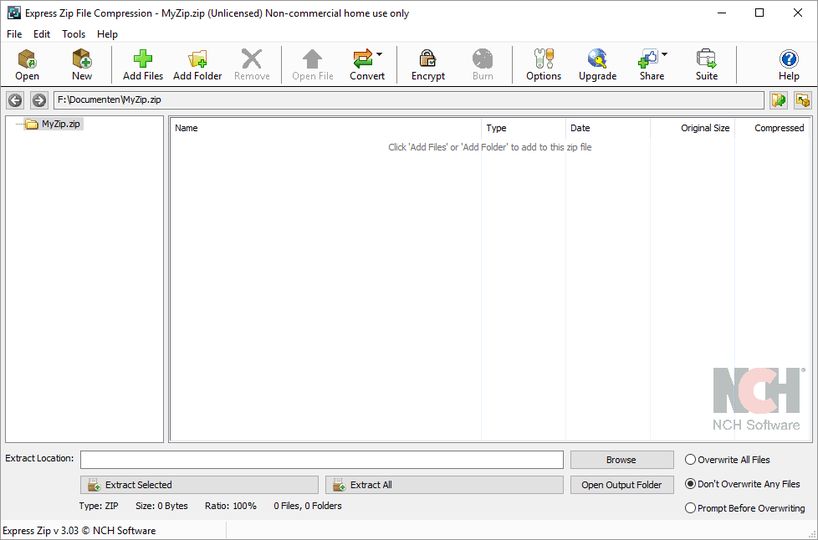Click the Browse button
The width and height of the screenshot is (818, 540).
(622, 460)
